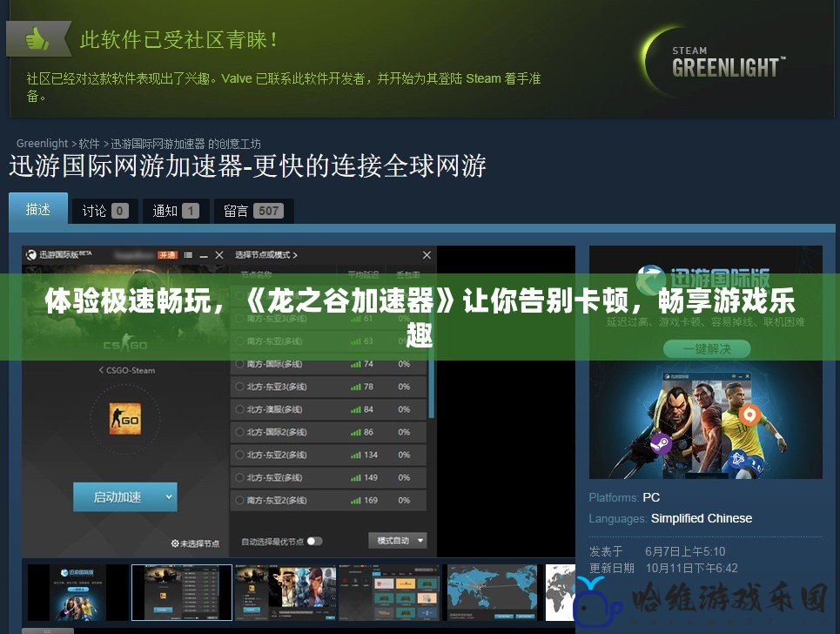Click the 169 latency value
Screen dimensions: 840x634
pyautogui.click(x=371, y=500)
